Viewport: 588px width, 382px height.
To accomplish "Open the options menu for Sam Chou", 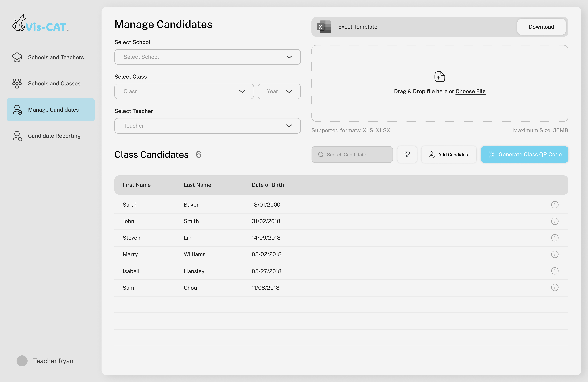I will tap(555, 287).
